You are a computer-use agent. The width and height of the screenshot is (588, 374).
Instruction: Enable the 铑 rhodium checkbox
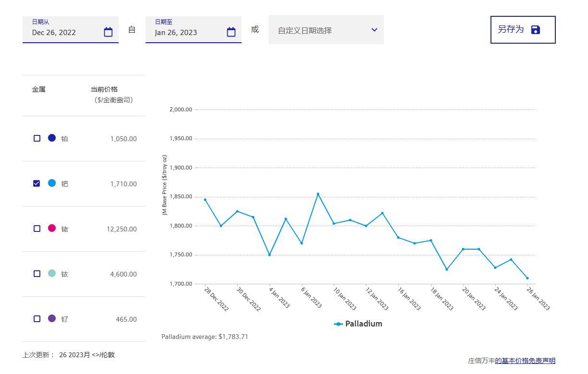37,229
